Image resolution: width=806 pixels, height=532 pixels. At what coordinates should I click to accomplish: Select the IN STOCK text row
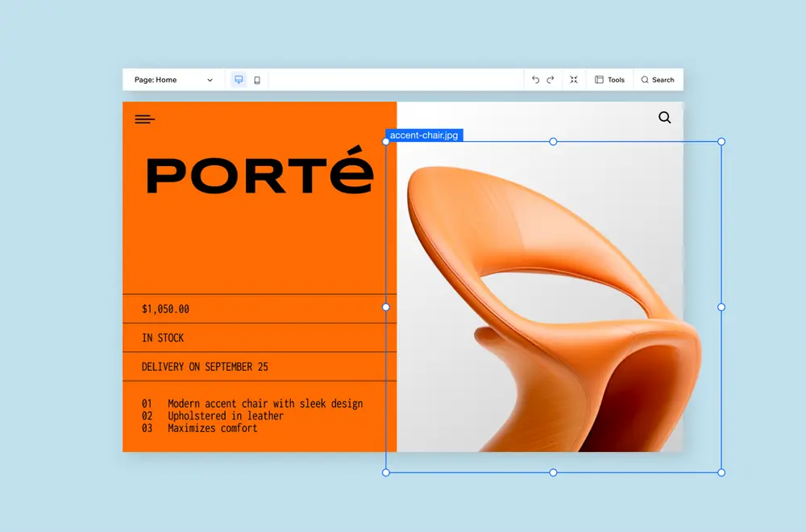coord(163,338)
